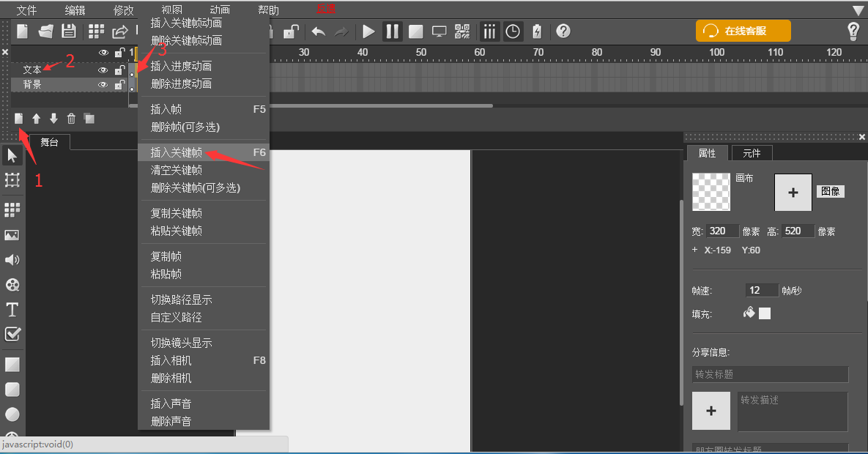Click the Undo arrow in toolbar

pos(319,31)
